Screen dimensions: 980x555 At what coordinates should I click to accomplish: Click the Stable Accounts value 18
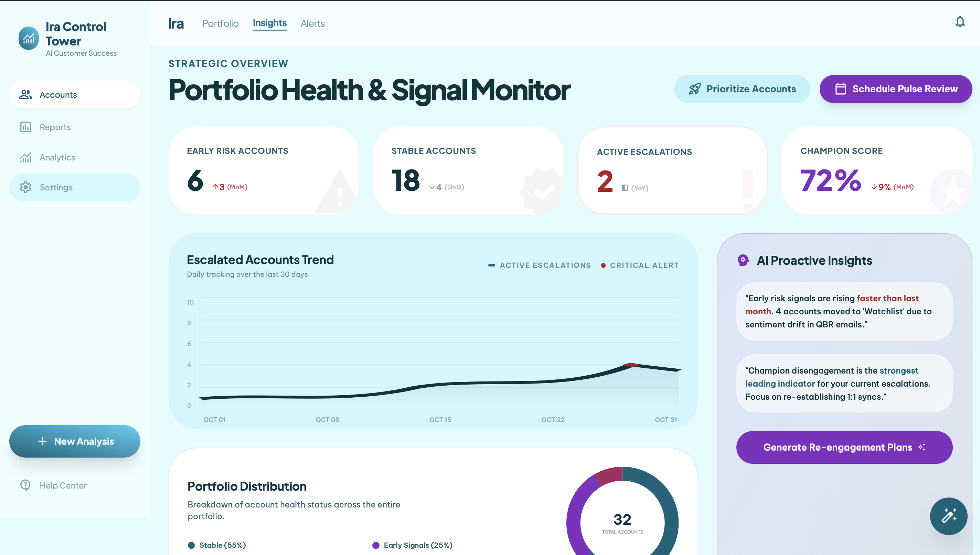point(406,180)
